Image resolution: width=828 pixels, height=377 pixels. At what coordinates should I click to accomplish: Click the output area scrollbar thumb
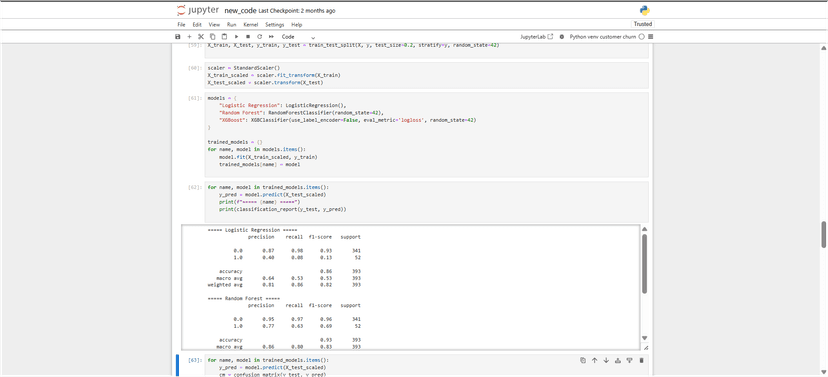coord(644,263)
